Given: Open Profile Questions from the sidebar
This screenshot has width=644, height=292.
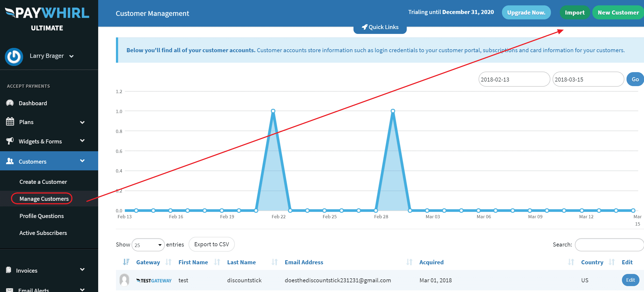Looking at the screenshot, I should [x=41, y=216].
